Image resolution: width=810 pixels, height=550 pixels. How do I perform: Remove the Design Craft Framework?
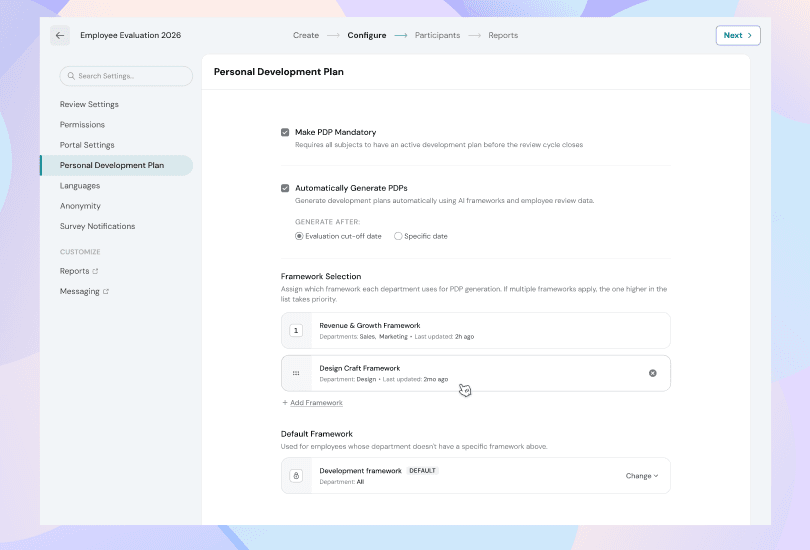(652, 373)
